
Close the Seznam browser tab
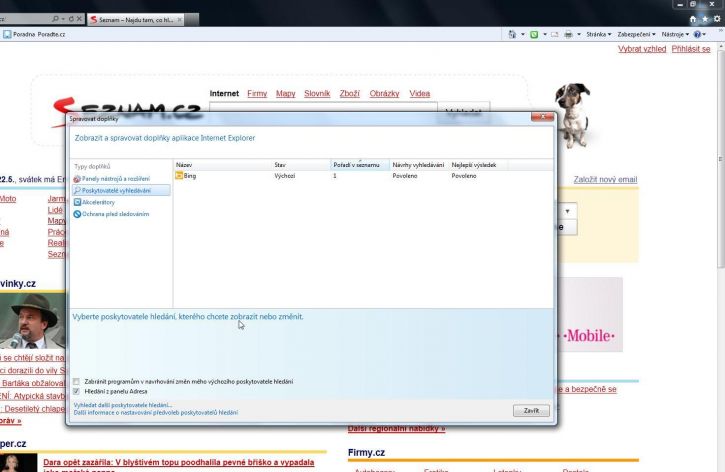click(x=179, y=19)
